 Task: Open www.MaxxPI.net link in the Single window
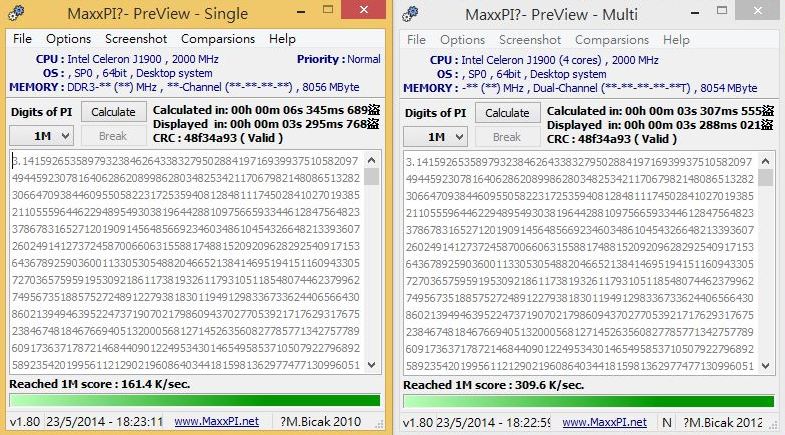point(217,421)
